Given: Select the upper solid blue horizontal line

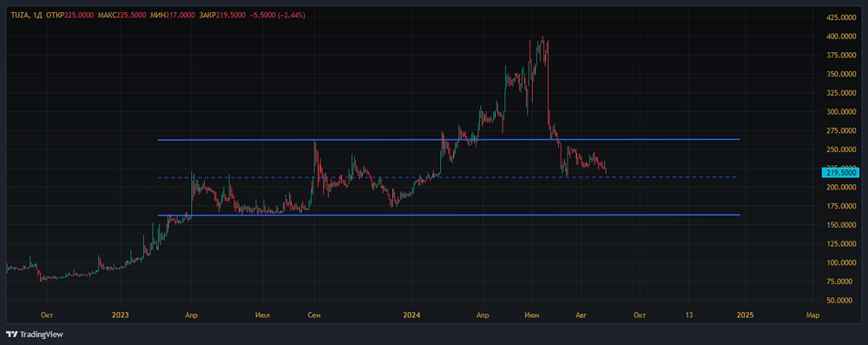Looking at the screenshot, I should (449, 139).
